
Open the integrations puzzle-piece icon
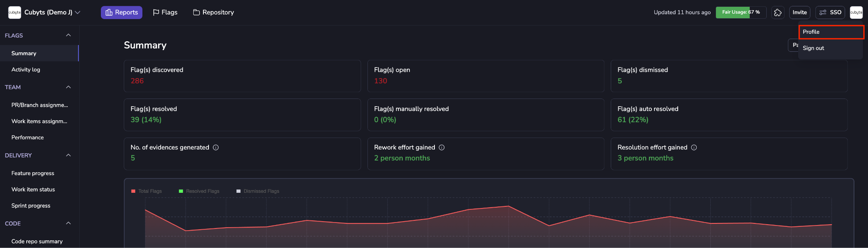(x=778, y=12)
